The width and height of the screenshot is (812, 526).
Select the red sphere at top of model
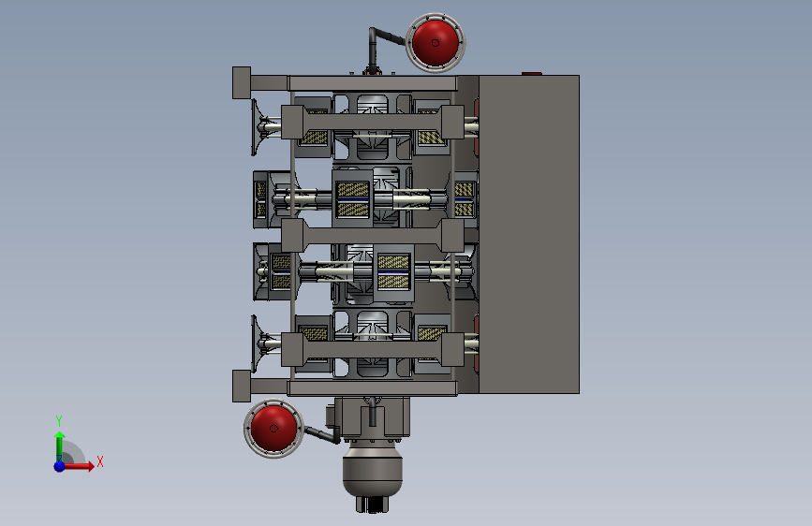pyautogui.click(x=436, y=43)
